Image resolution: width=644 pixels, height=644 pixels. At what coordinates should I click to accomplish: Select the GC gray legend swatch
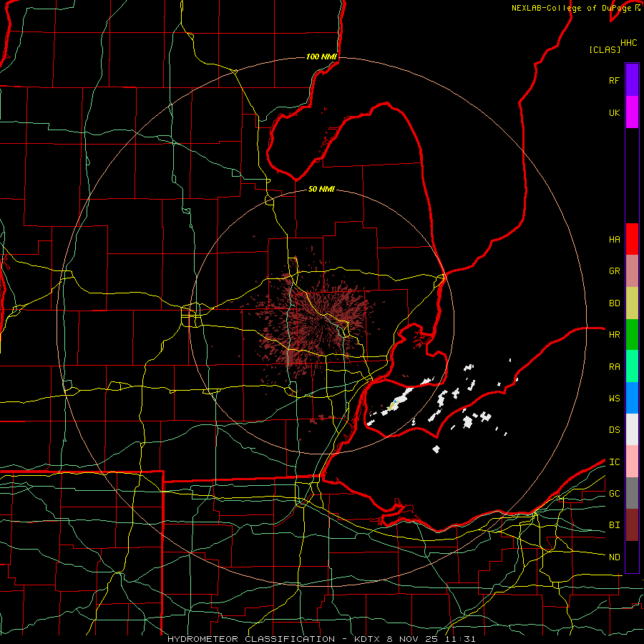[632, 493]
